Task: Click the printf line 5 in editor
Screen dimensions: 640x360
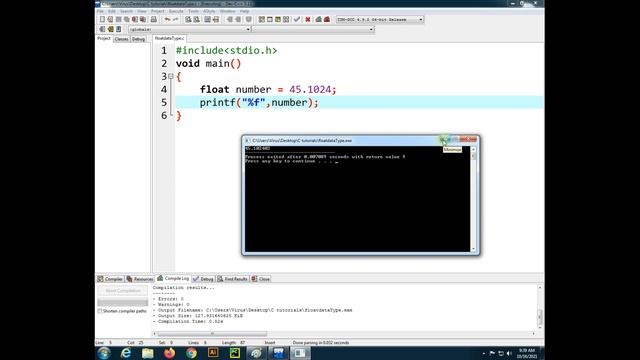Action: (x=259, y=102)
